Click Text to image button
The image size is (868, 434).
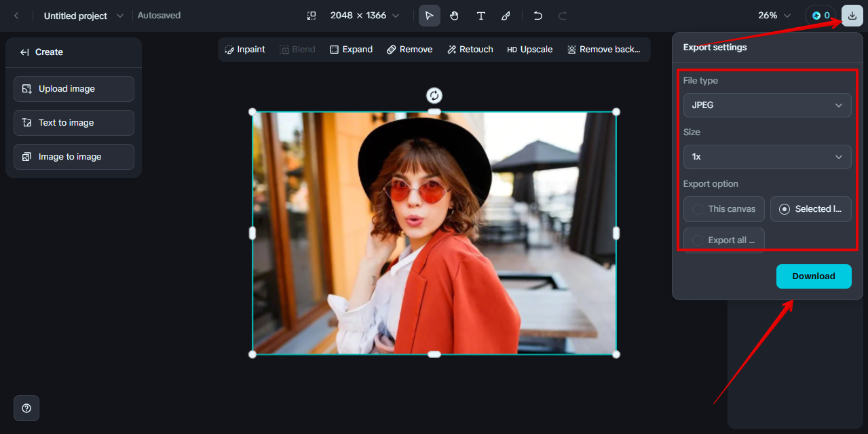(74, 123)
